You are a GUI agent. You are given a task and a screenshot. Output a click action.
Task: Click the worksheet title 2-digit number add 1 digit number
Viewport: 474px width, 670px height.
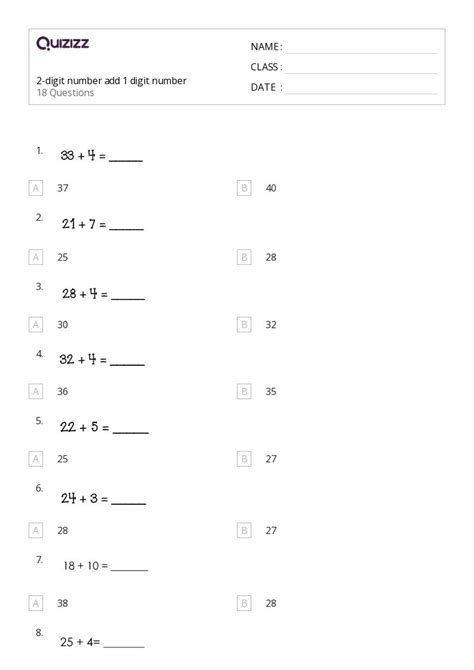click(x=112, y=81)
